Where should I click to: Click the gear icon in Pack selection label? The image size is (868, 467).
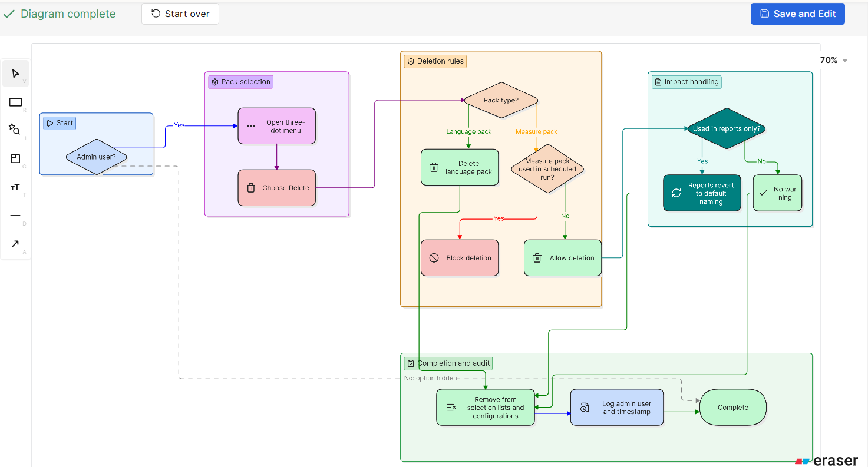point(215,82)
